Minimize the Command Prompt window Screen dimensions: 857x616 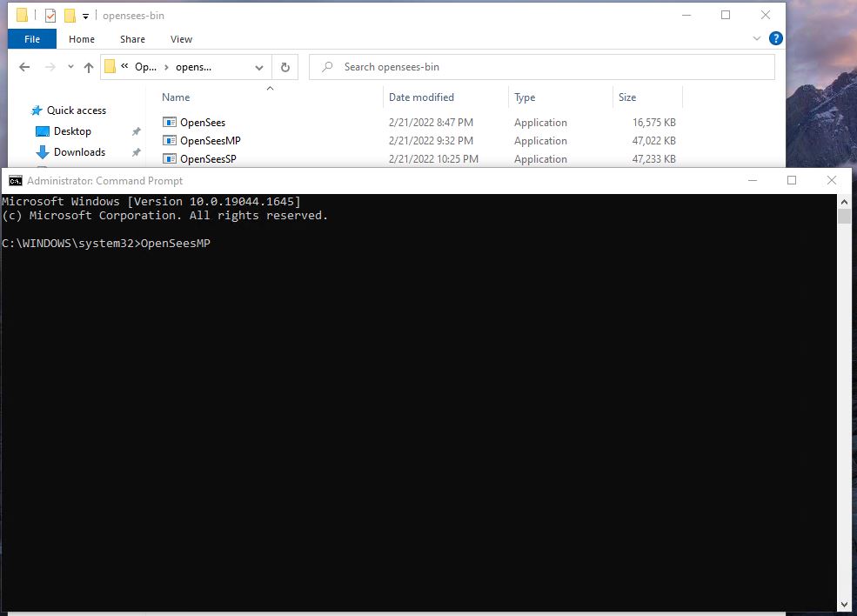coord(753,180)
